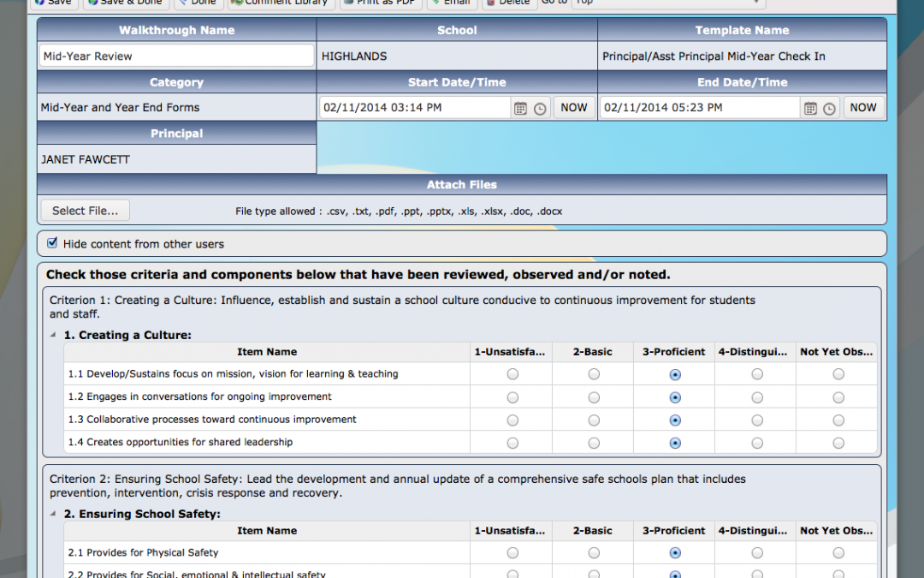Pick 1-Unsatisfactory for item 1.4
The image size is (924, 578).
(512, 443)
